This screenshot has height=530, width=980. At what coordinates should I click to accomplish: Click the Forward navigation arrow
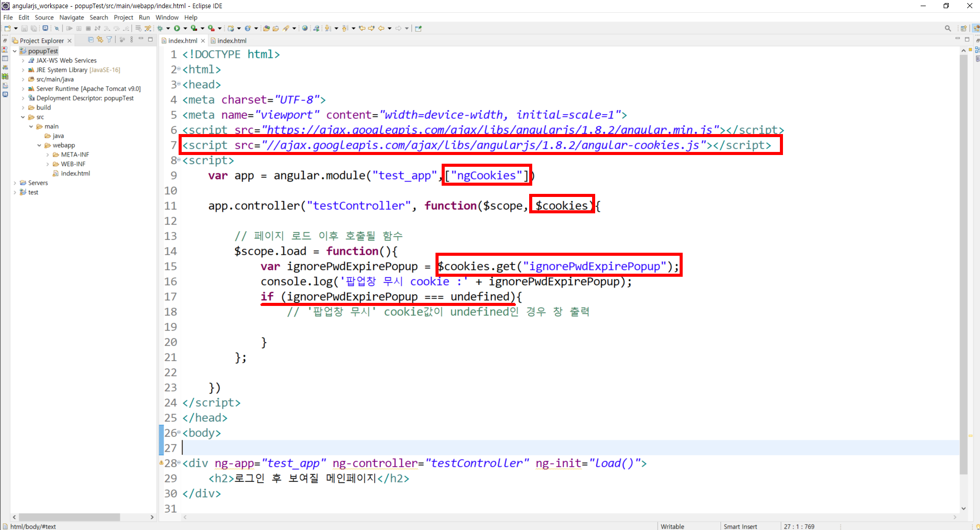point(398,28)
